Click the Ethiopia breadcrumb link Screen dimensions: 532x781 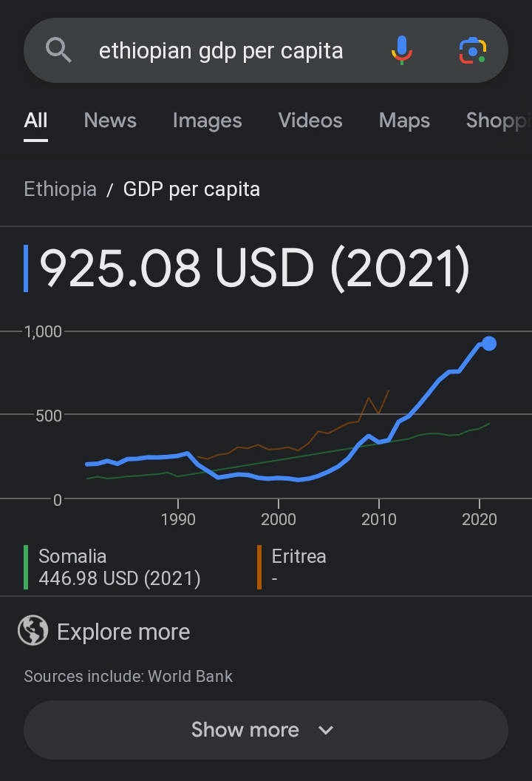(60, 189)
